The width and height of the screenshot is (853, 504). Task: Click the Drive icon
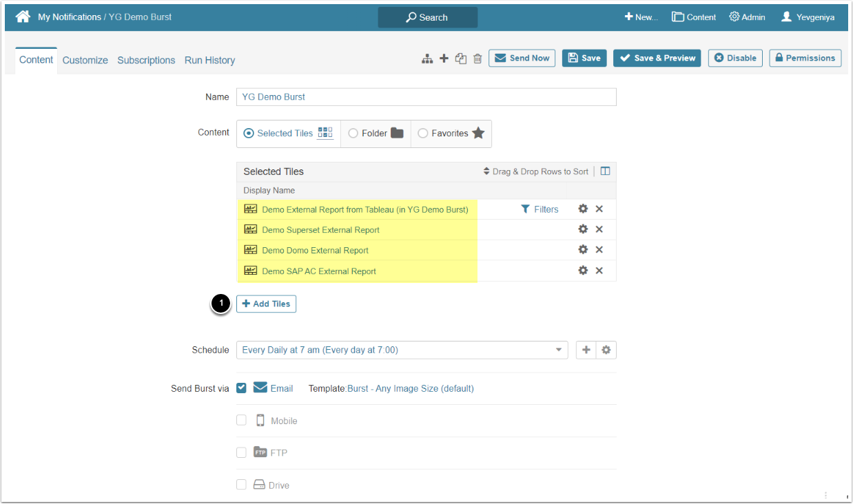pos(260,485)
